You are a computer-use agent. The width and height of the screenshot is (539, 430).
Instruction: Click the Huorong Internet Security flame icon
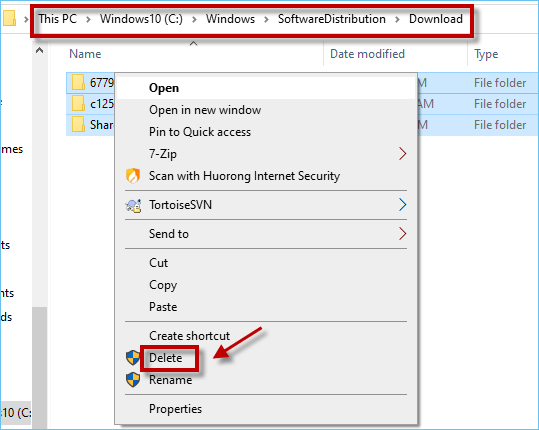pyautogui.click(x=133, y=176)
